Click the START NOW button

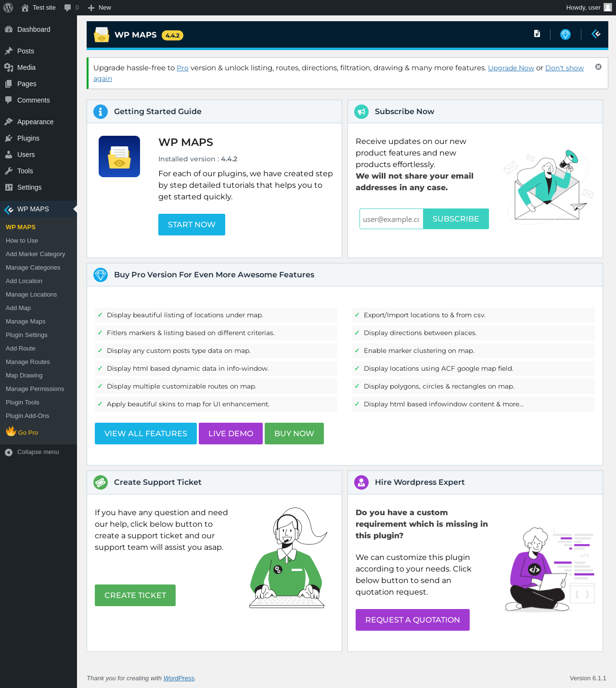tap(192, 225)
